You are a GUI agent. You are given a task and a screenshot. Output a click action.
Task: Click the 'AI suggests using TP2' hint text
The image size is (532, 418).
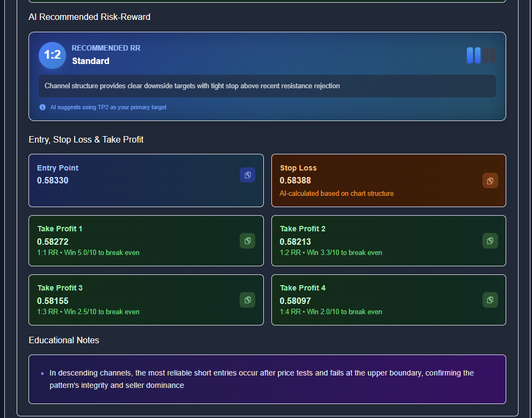point(108,107)
